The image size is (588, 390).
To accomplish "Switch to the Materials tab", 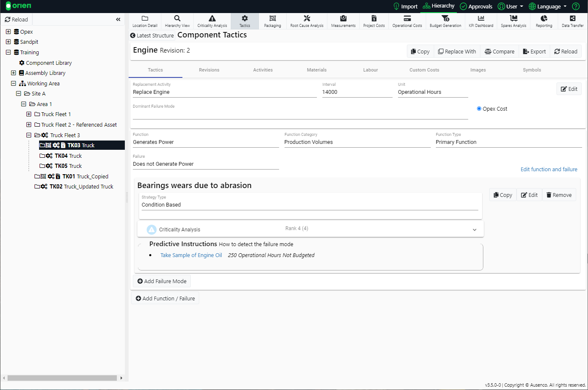I will 316,70.
